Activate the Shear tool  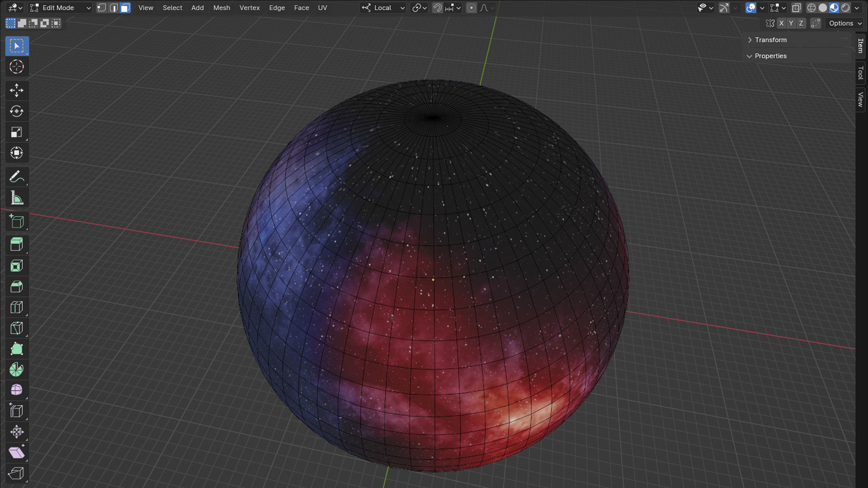17,452
